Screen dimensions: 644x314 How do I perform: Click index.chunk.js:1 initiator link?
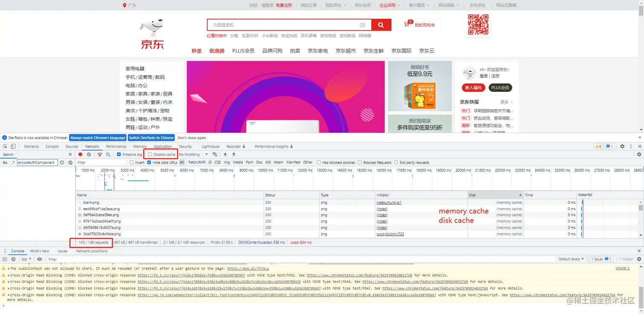click(389, 203)
